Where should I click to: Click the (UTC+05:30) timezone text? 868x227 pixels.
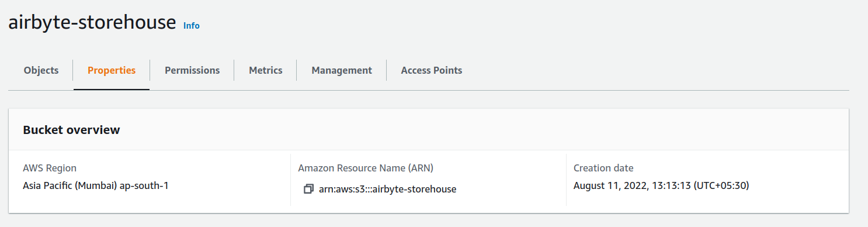721,186
